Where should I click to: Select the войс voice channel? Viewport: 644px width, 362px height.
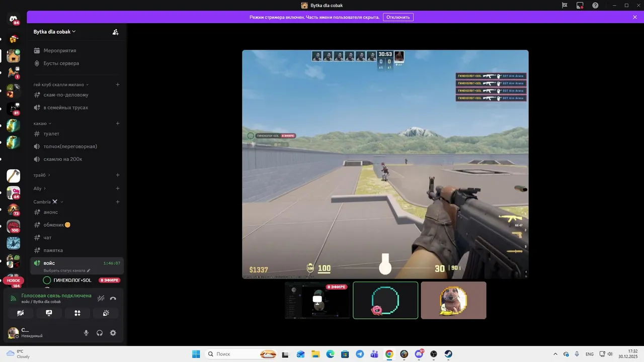click(76, 265)
